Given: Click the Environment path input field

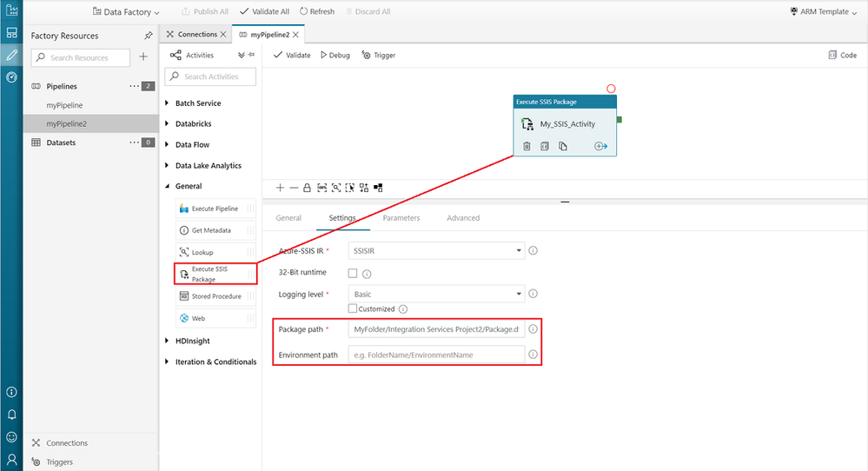Looking at the screenshot, I should point(436,355).
